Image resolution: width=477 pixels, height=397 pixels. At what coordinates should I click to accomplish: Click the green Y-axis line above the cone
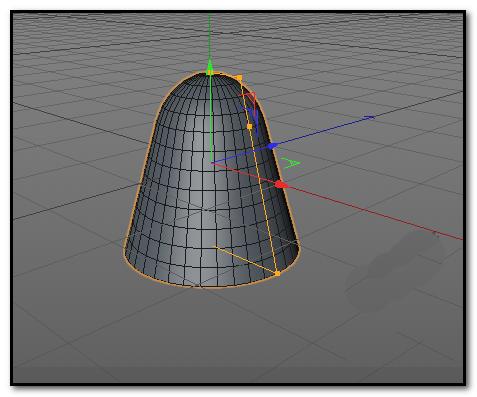click(209, 37)
